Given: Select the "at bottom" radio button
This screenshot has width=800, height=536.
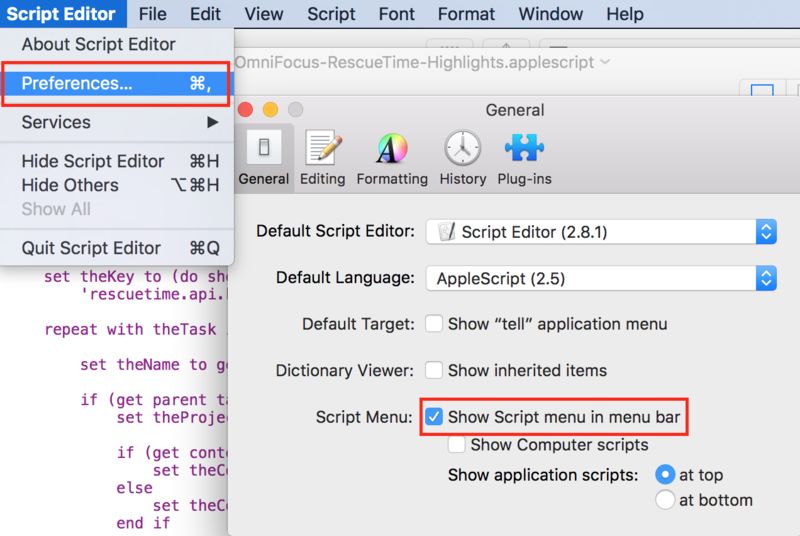Looking at the screenshot, I should [x=665, y=500].
